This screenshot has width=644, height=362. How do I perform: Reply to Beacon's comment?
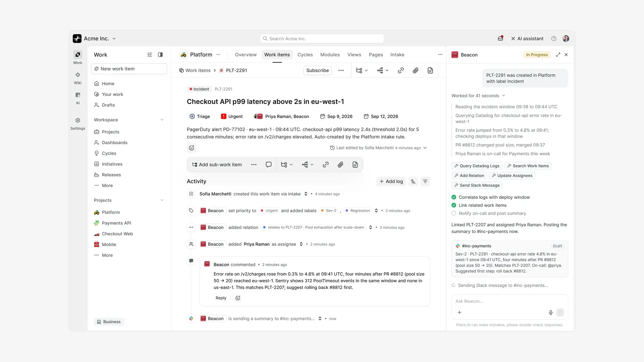coord(221,298)
